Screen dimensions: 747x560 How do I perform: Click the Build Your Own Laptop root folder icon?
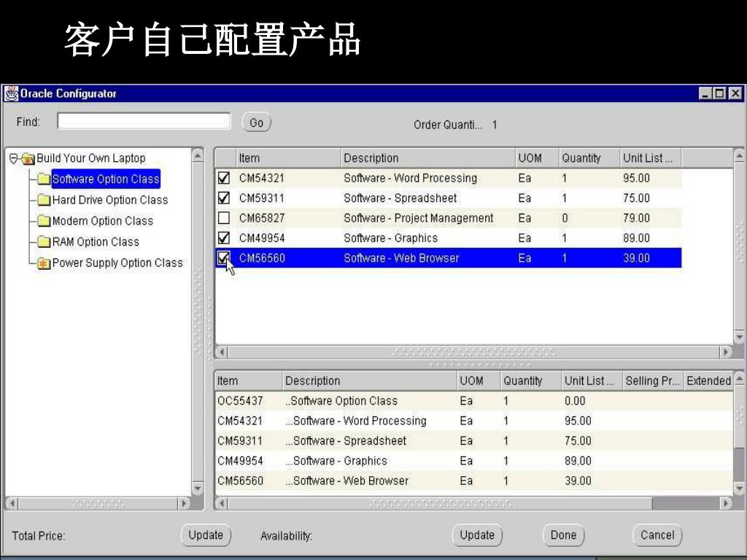28,158
